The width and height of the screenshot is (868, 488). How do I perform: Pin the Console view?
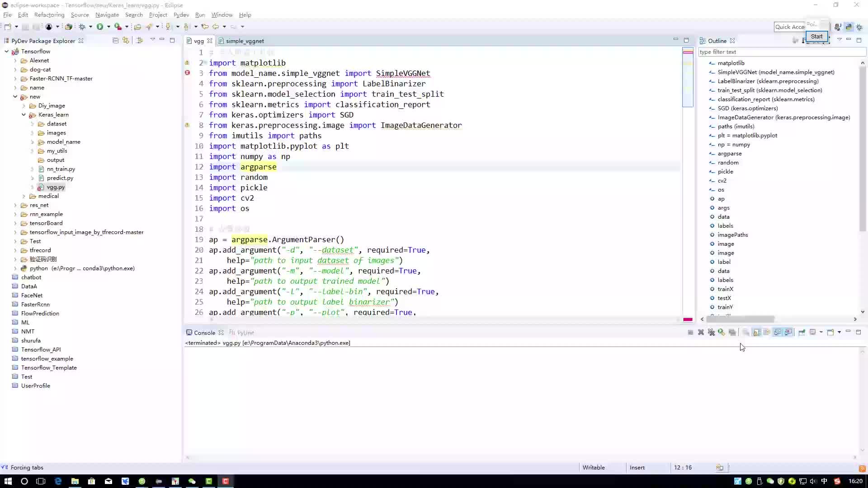pos(802,332)
